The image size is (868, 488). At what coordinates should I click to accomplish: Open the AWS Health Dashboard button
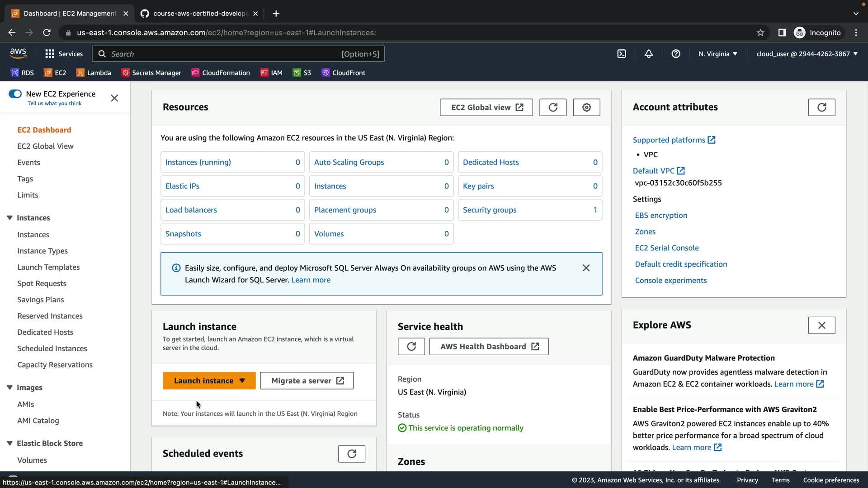(x=489, y=347)
